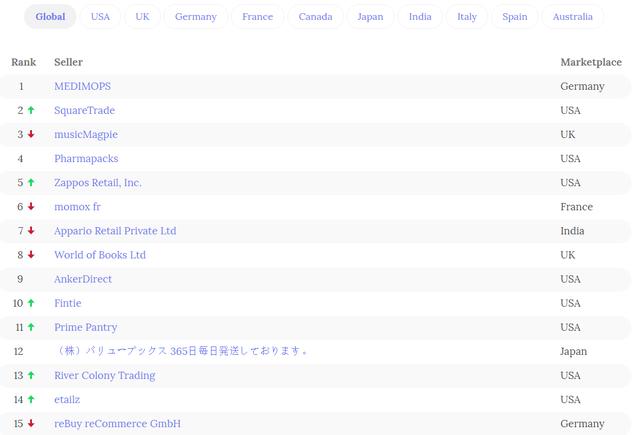Click the green up arrow beside rank 11
The image size is (640, 435).
tap(31, 327)
